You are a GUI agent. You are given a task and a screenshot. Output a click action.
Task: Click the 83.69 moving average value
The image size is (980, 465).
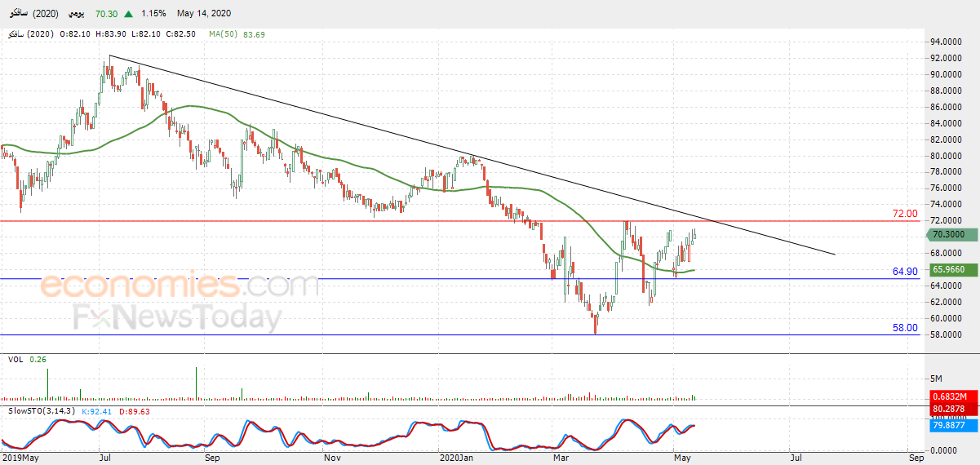255,34
